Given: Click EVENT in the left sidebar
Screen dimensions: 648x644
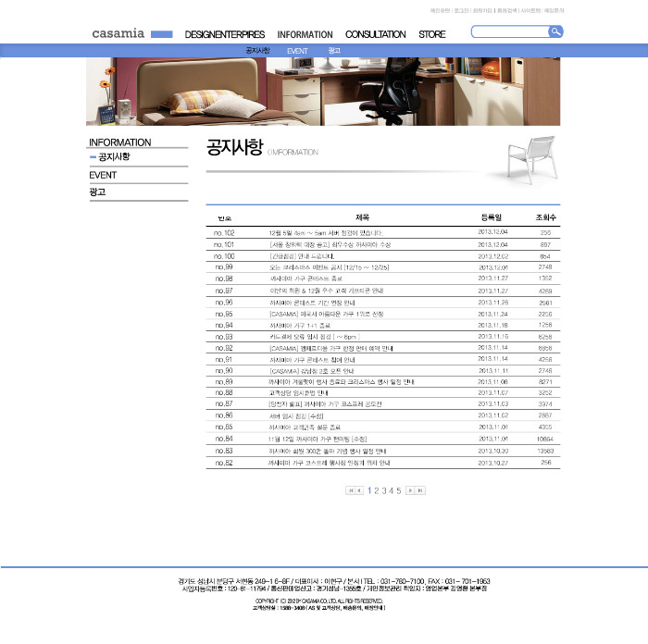Looking at the screenshot, I should tap(103, 175).
